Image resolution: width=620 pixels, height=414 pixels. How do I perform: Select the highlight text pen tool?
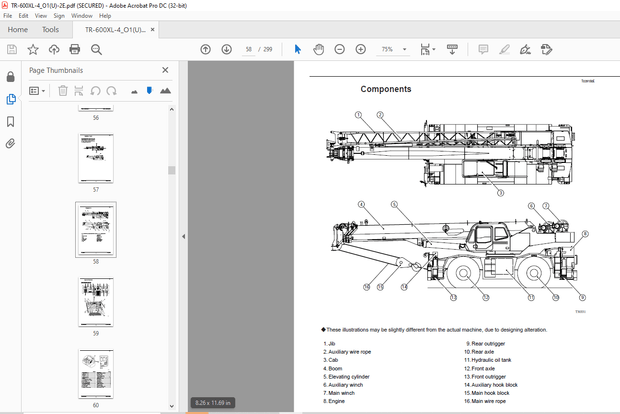click(504, 49)
